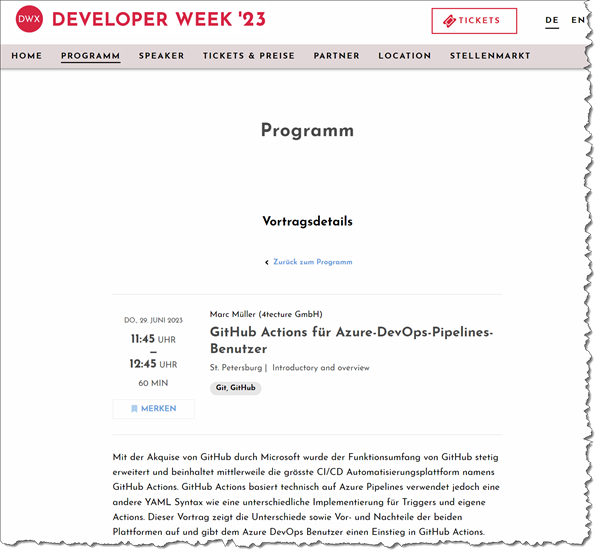Select the Git, GitHub tag
This screenshot has height=555, width=600.
[235, 388]
